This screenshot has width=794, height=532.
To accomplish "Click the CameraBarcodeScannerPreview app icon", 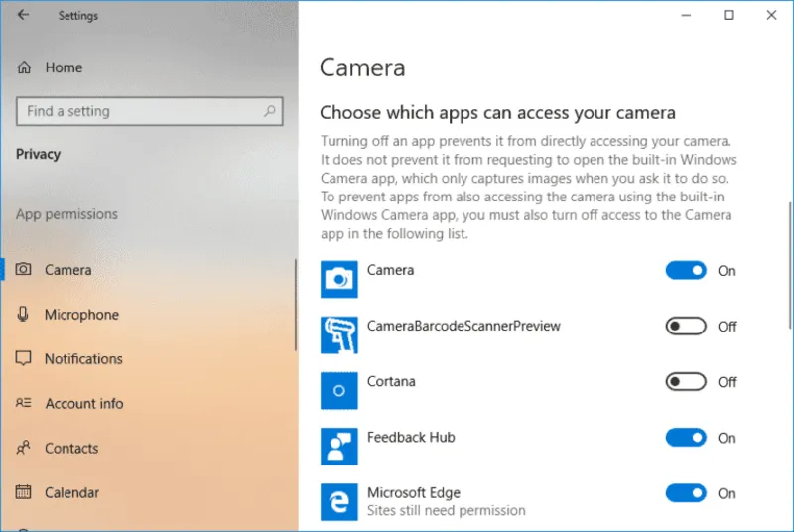I will pyautogui.click(x=338, y=334).
